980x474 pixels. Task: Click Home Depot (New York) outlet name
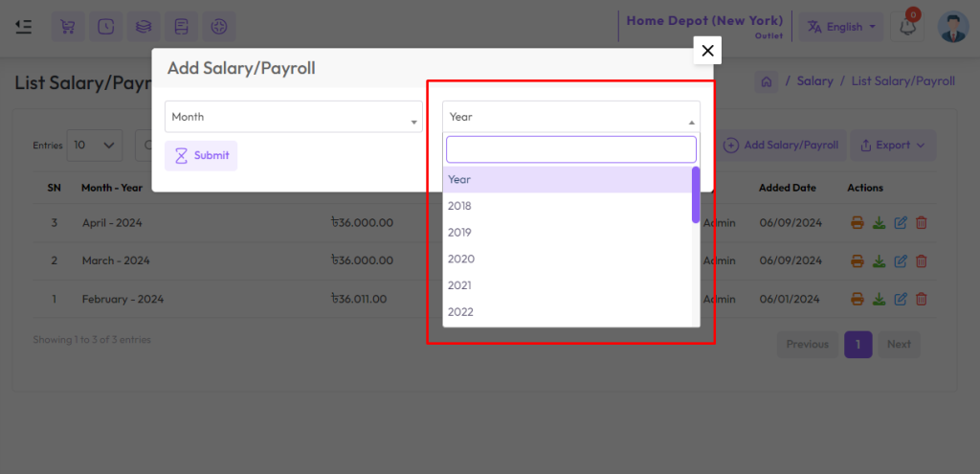coord(704,21)
